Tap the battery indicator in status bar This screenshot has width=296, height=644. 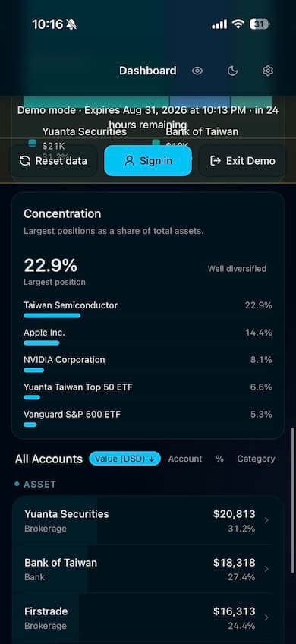(260, 24)
